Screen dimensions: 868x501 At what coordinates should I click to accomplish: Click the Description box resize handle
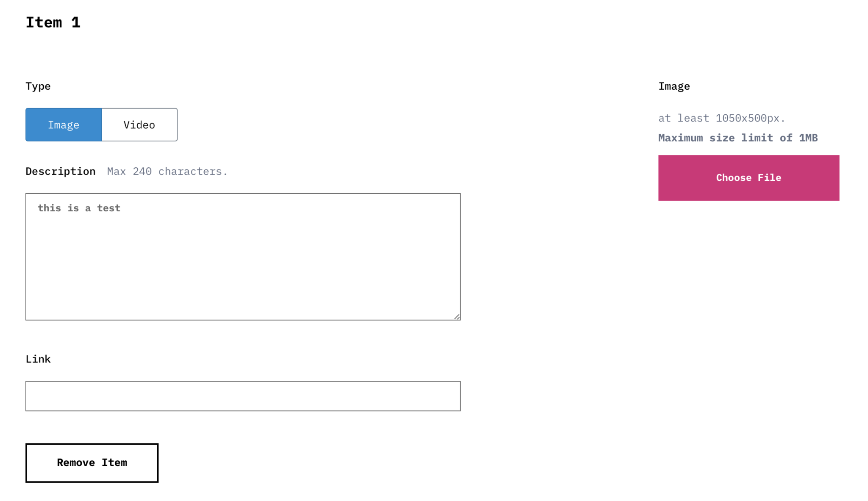pos(457,316)
